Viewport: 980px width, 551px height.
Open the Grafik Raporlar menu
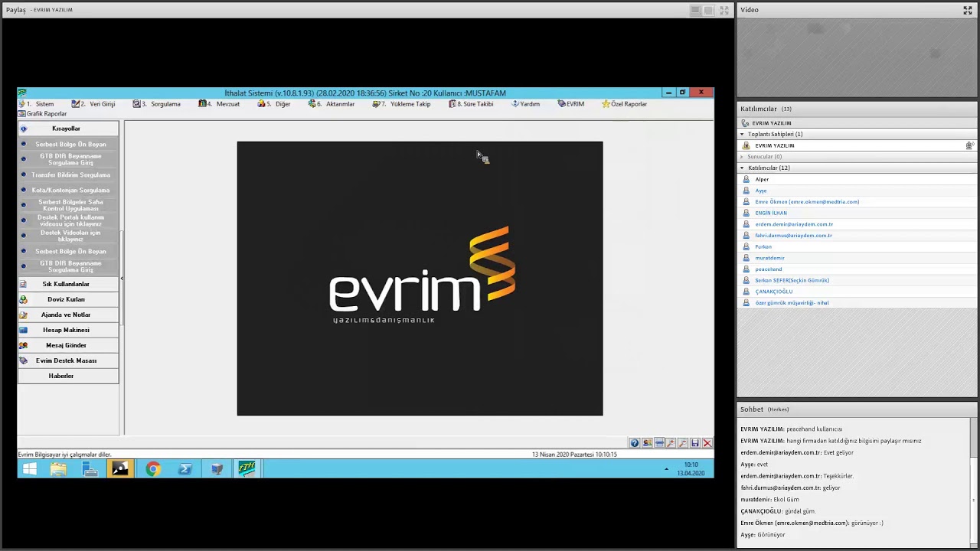point(43,114)
